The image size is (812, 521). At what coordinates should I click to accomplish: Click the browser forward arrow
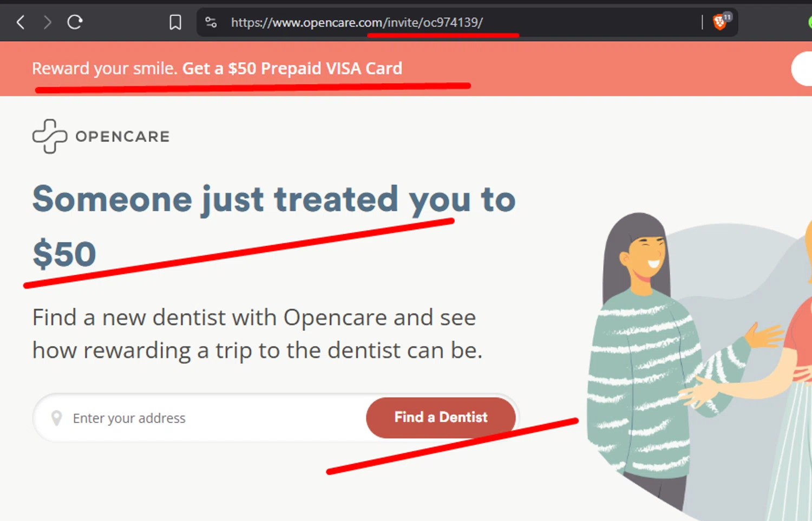[48, 22]
